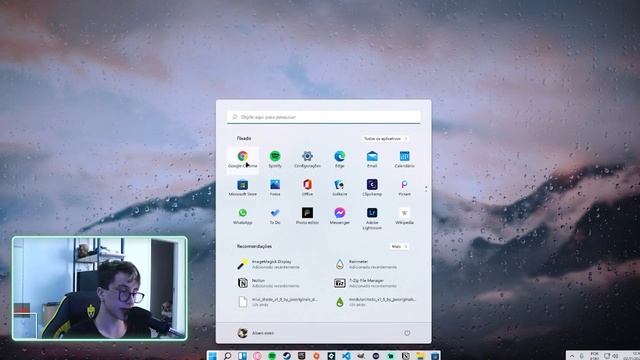
Task: Click the power button in Start menu
Action: pos(407,333)
